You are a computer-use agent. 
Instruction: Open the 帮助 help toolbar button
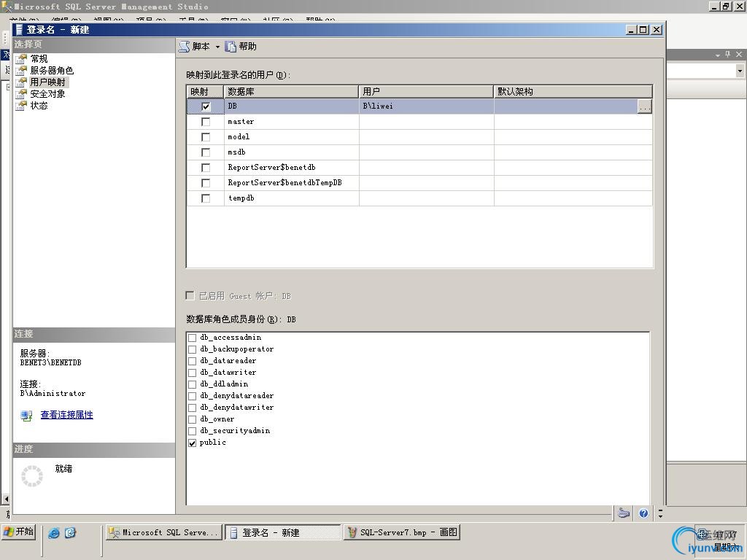[x=241, y=46]
